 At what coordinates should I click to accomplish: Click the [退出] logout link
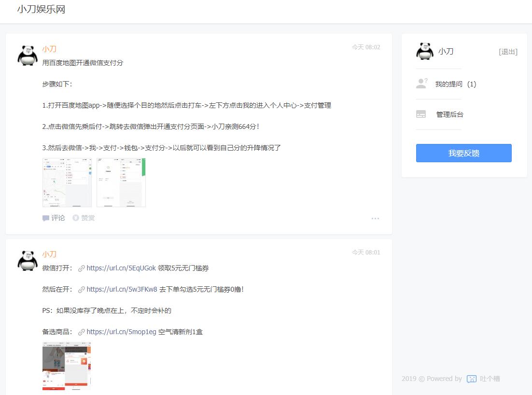[x=508, y=52]
